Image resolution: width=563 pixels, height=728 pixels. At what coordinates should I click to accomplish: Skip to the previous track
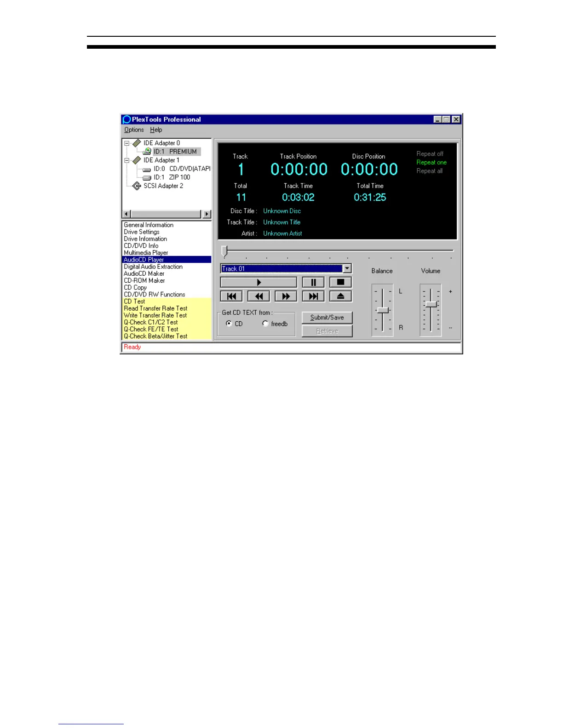click(x=231, y=296)
